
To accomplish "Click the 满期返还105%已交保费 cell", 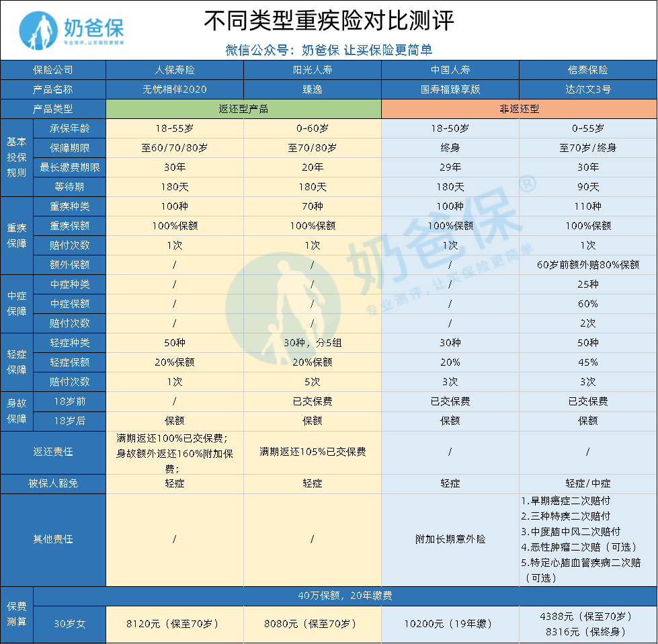I will [313, 452].
